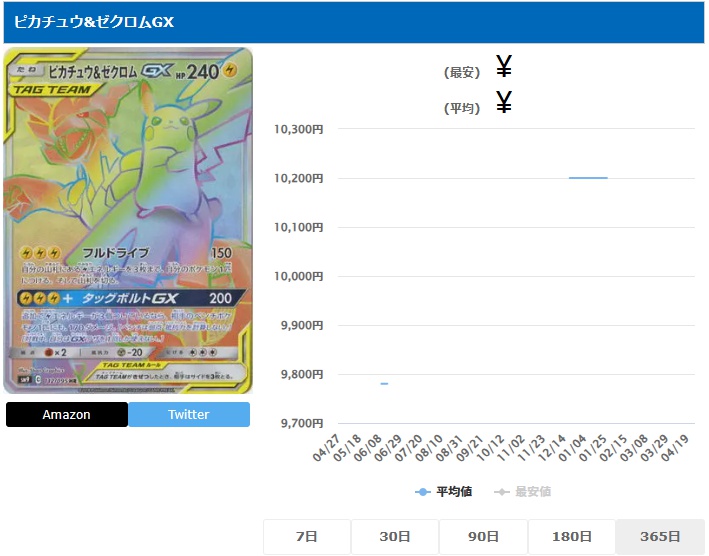Click the 9,700円 axis label

click(302, 424)
